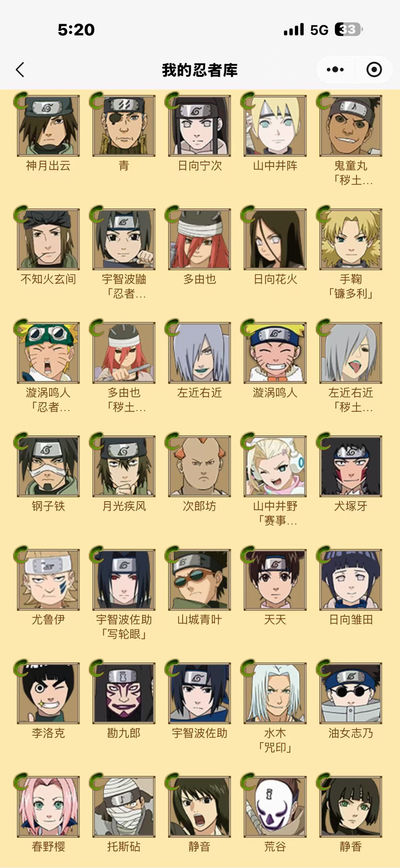Open the masked 荒谷 ninja tile
This screenshot has height=868, width=400.
click(275, 807)
